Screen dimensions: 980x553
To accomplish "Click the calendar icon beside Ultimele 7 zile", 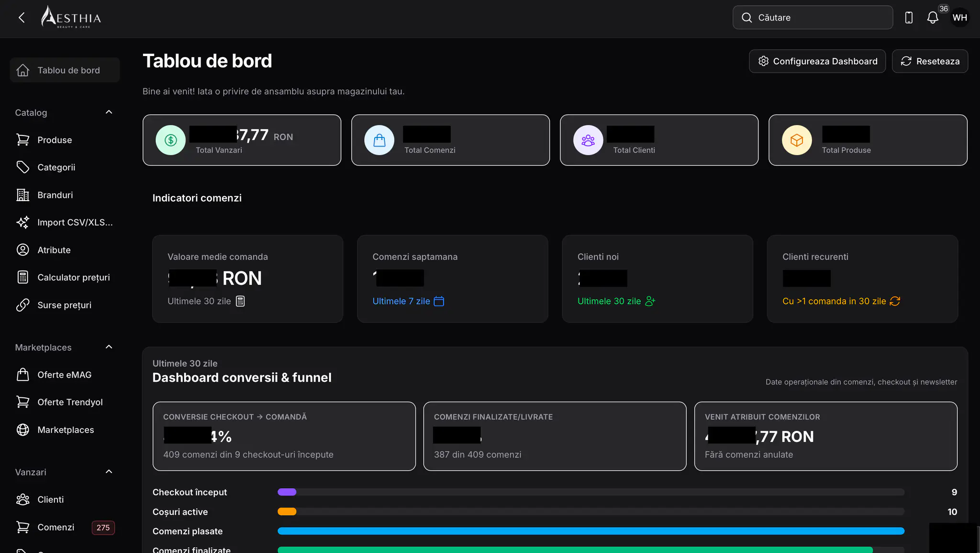I will 439,301.
